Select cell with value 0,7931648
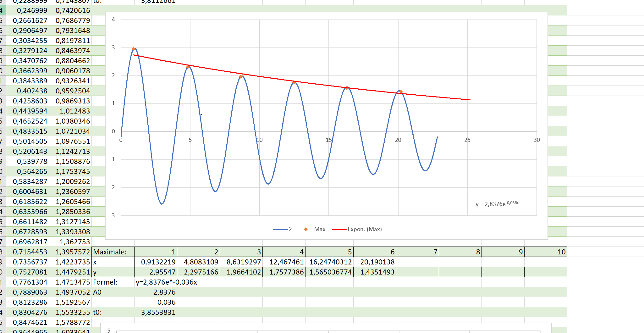Screen dimensions: 644x333 [x=70, y=31]
